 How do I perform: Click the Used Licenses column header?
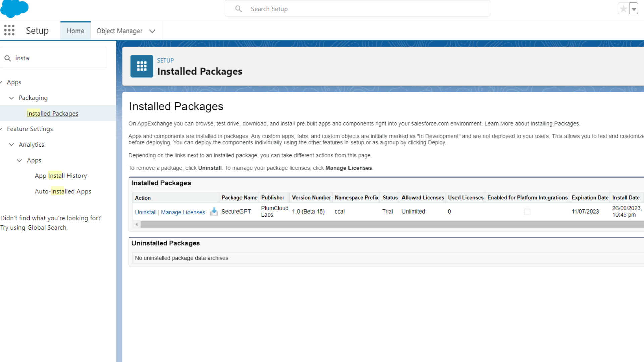pos(466,198)
